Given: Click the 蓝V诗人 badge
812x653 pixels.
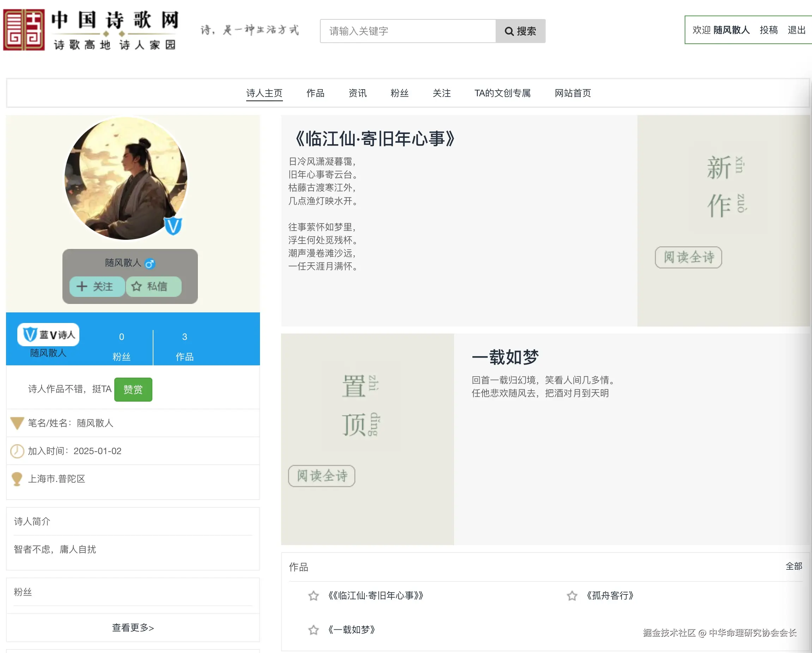Looking at the screenshot, I should [48, 335].
